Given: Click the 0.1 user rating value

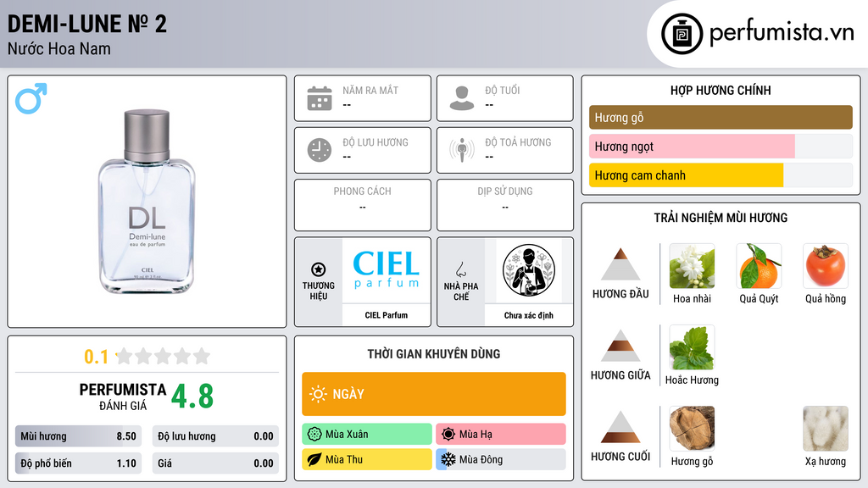Looking at the screenshot, I should tap(97, 357).
